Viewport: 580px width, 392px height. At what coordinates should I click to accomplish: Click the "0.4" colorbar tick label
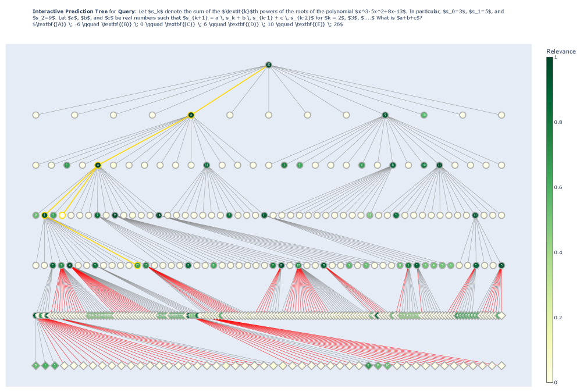[x=558, y=252]
